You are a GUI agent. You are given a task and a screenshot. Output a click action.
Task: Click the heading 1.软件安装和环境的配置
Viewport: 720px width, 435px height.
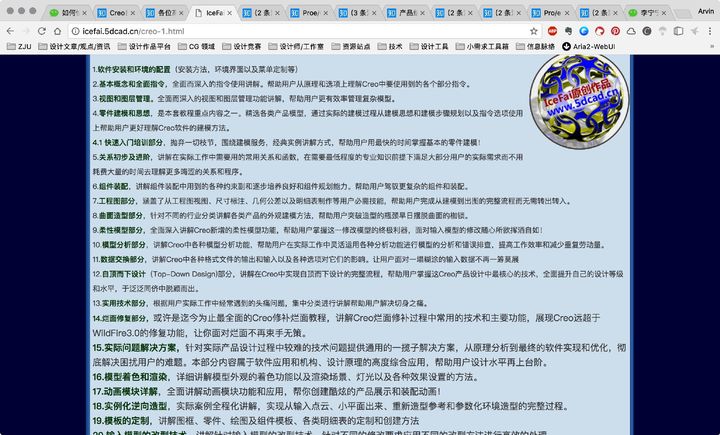[131, 69]
